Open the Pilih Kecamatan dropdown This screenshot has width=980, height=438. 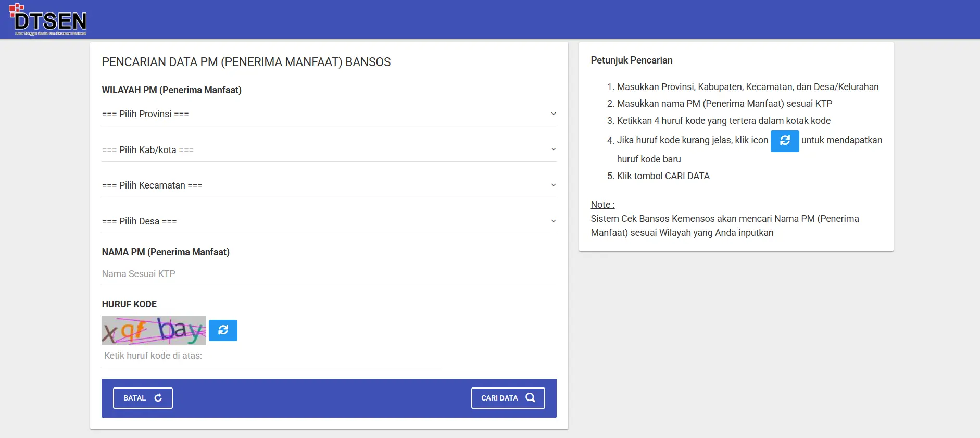coord(328,185)
